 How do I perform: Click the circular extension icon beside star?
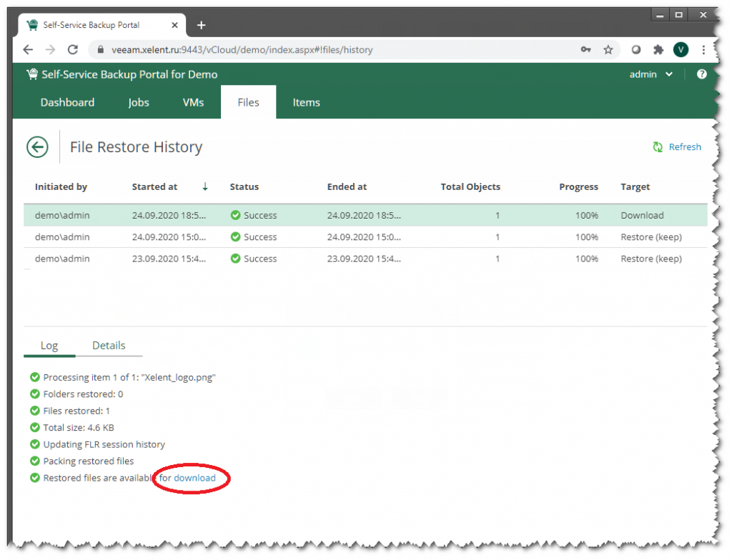point(635,49)
